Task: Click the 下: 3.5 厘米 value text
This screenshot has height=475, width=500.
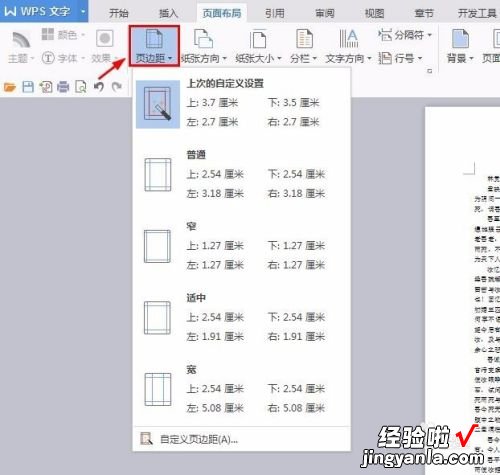Action: 294,103
